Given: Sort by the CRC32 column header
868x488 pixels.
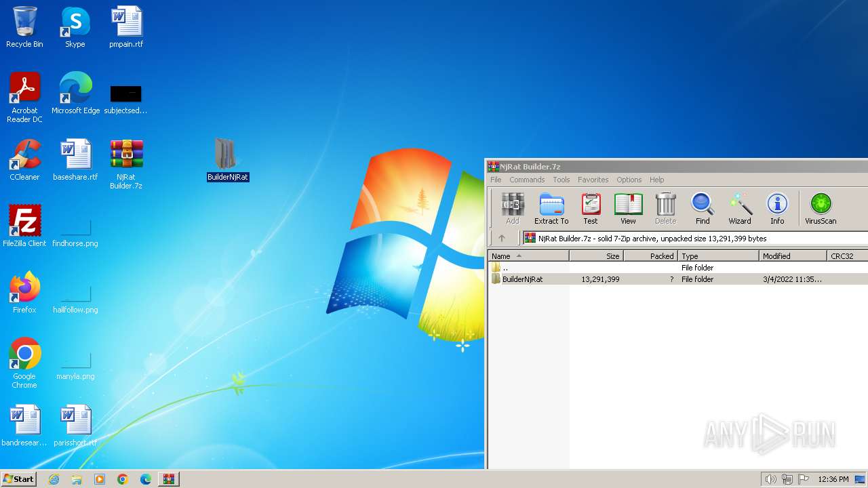Looking at the screenshot, I should click(x=847, y=256).
